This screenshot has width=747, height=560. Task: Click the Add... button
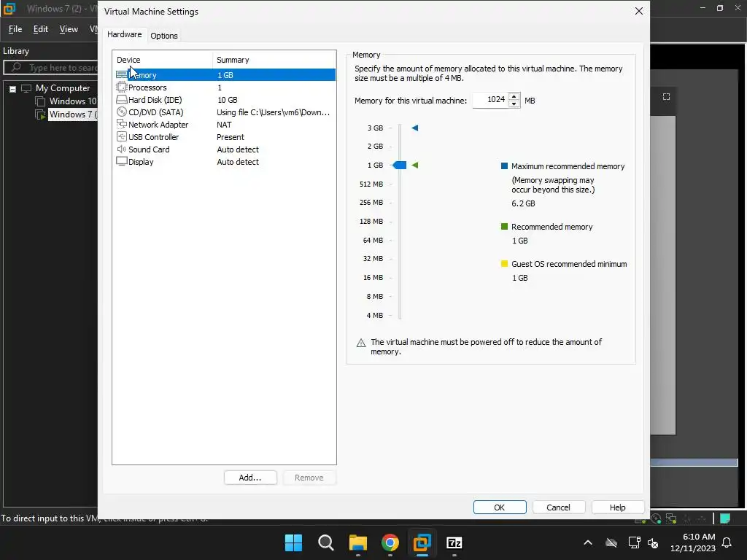tap(250, 478)
